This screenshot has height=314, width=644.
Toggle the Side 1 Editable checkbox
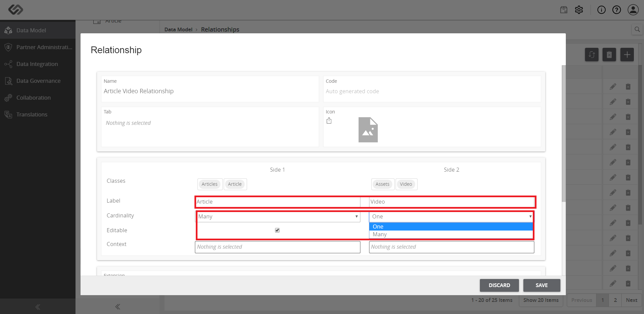277,230
